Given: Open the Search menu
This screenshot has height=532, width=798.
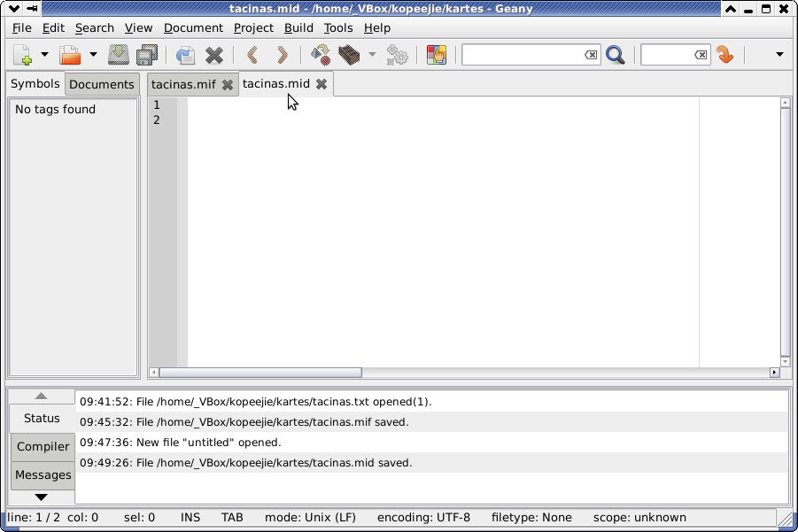Looking at the screenshot, I should (x=95, y=28).
